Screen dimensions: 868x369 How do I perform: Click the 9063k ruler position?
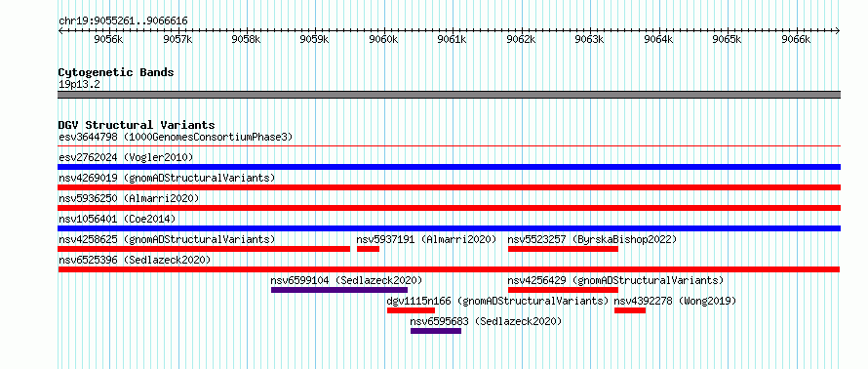590,39
